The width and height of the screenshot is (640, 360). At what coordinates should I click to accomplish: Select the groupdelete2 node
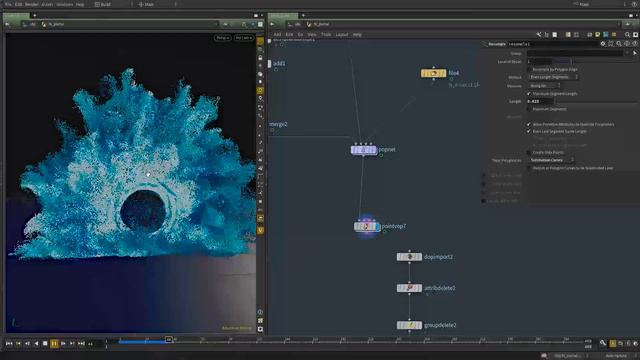click(409, 325)
